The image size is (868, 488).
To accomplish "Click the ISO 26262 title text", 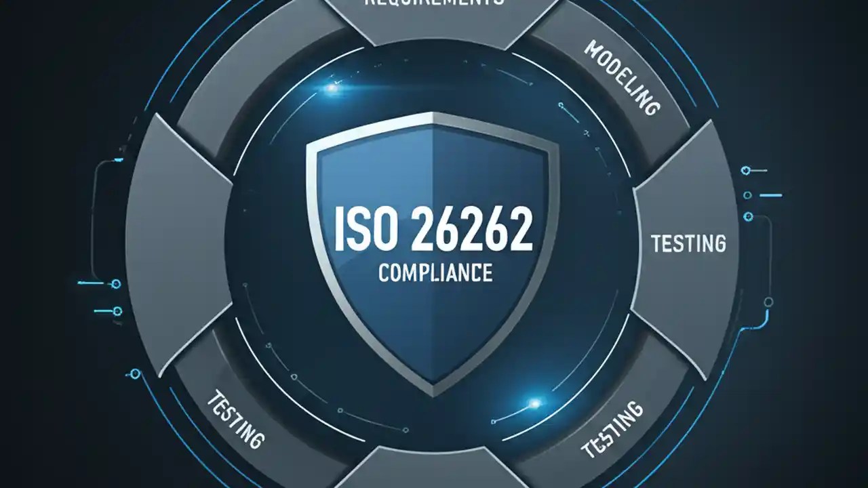I will pyautogui.click(x=434, y=228).
